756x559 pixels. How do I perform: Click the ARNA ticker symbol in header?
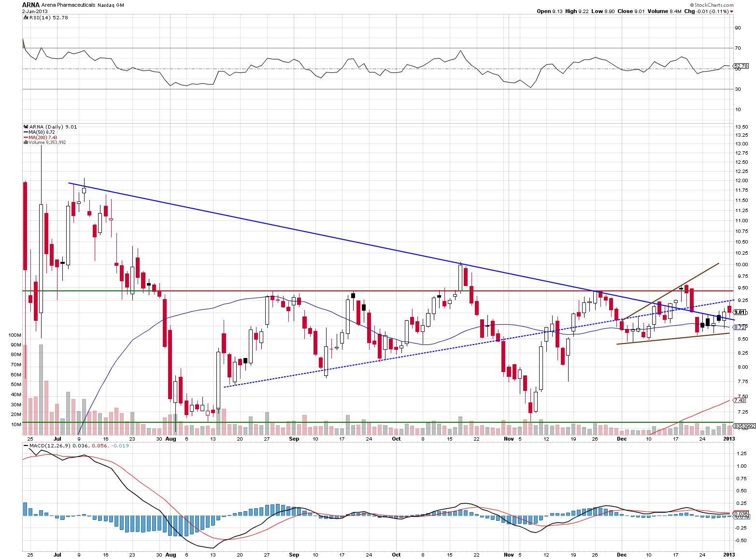30,5
